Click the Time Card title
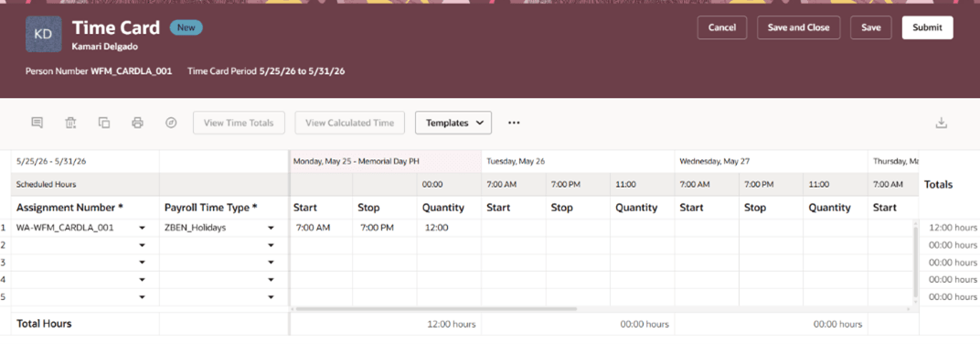Screen dimensions: 980x344 115,28
